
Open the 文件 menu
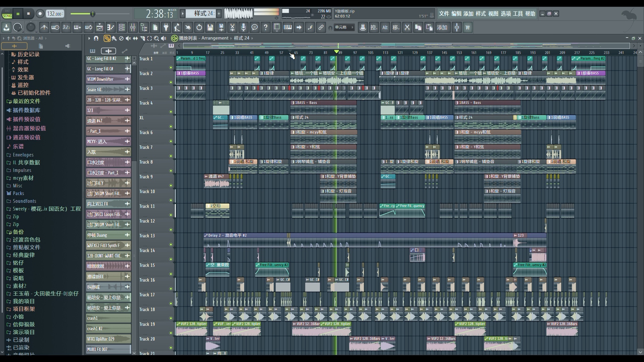tap(444, 14)
